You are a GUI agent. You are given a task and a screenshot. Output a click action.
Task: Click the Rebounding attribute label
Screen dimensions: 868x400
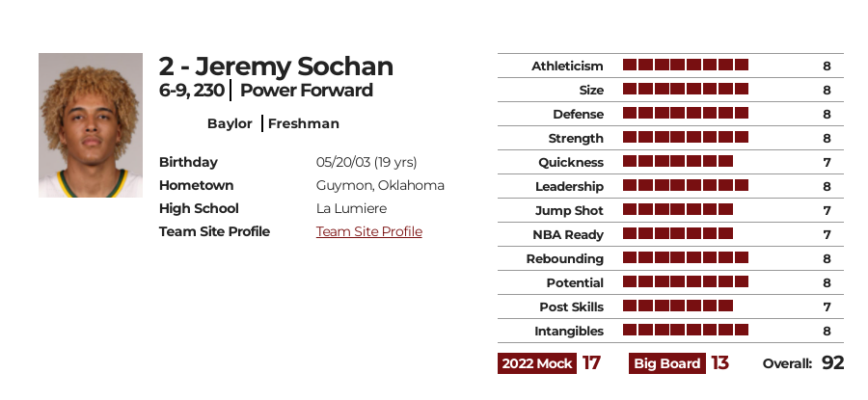[564, 258]
